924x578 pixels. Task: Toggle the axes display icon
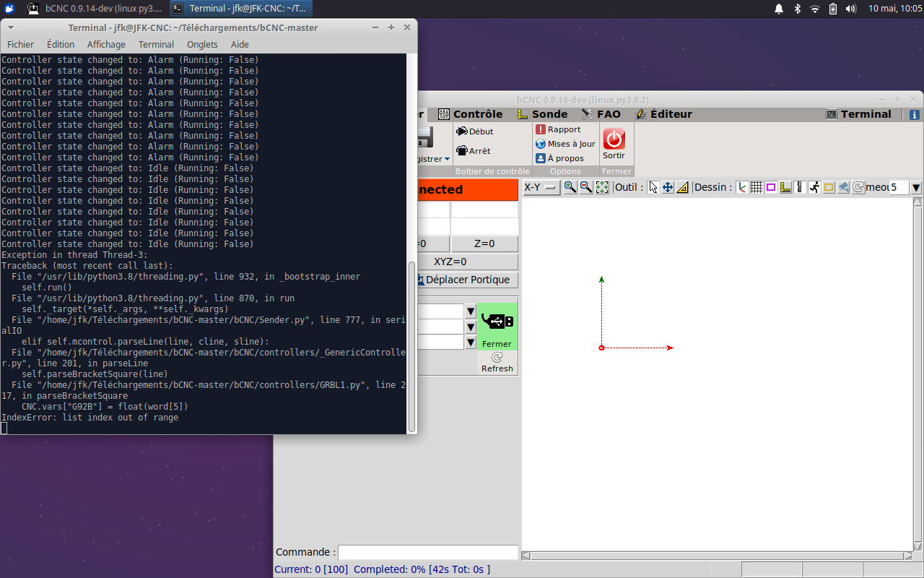[x=741, y=187]
